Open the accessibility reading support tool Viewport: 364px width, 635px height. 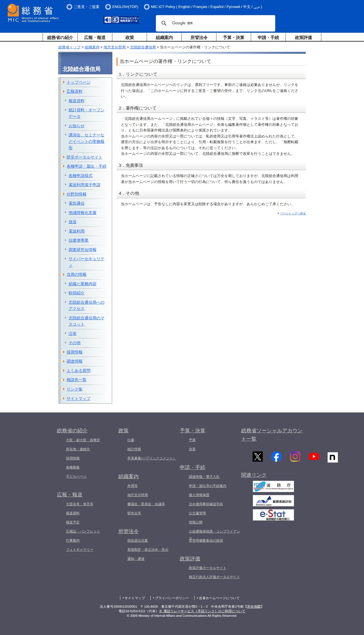(122, 20)
